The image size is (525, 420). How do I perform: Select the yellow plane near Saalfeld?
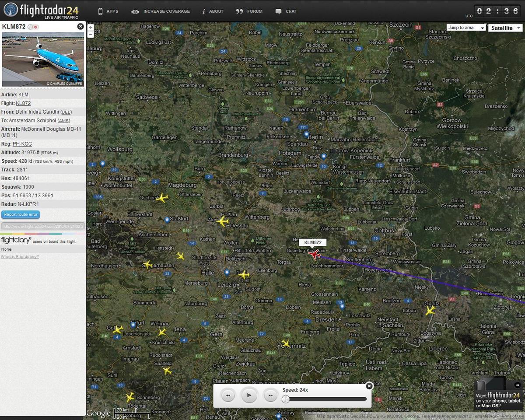(x=167, y=371)
